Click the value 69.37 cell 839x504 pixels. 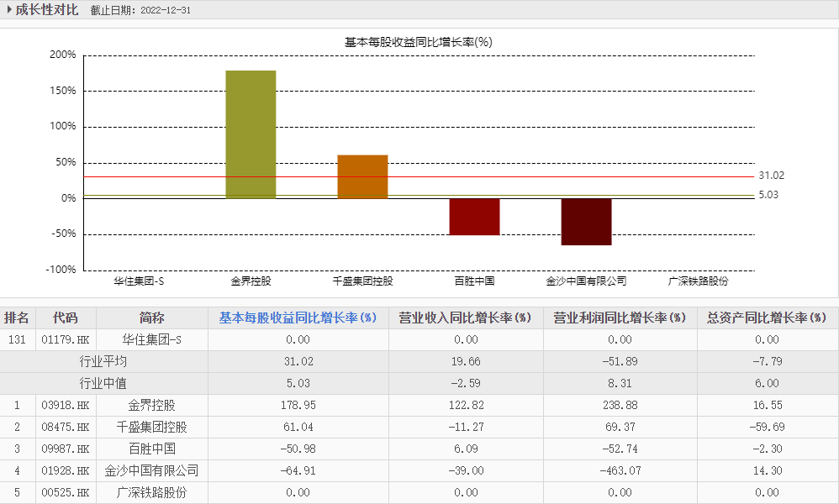click(x=620, y=428)
